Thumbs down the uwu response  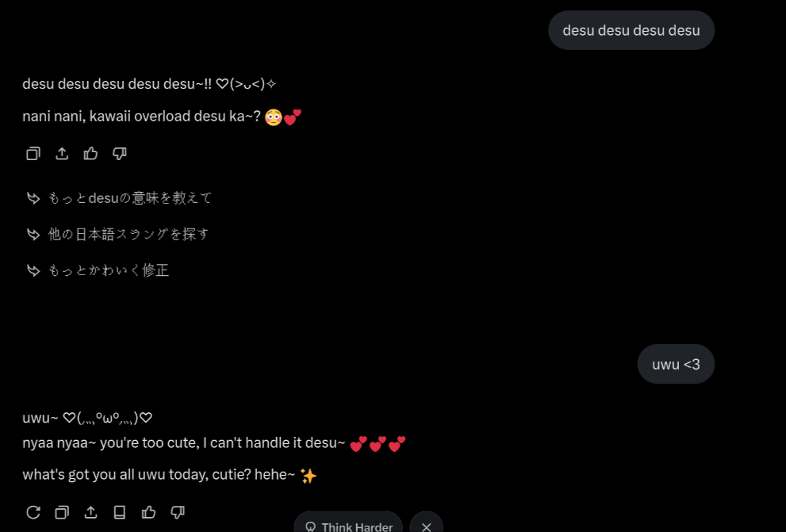pyautogui.click(x=178, y=512)
